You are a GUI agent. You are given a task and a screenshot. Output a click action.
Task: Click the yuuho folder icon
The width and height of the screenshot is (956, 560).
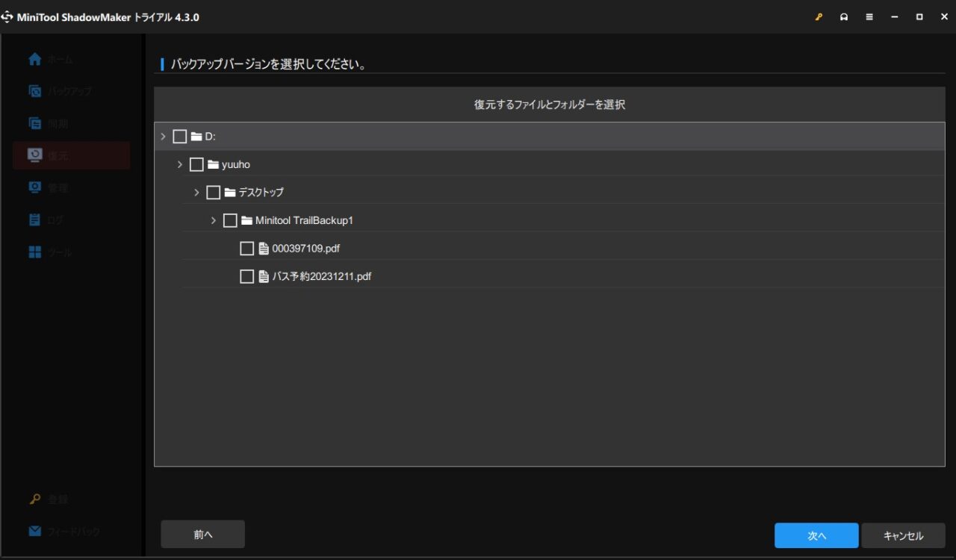tap(213, 164)
